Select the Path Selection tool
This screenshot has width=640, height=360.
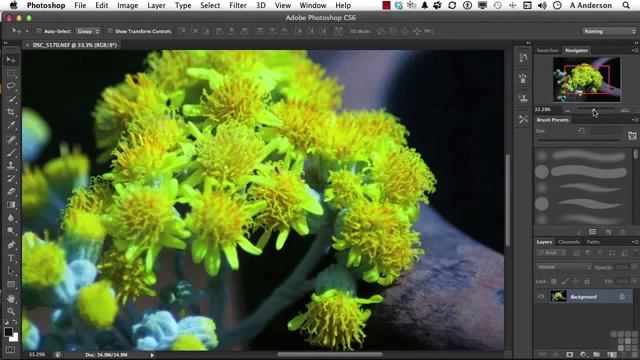pyautogui.click(x=11, y=271)
